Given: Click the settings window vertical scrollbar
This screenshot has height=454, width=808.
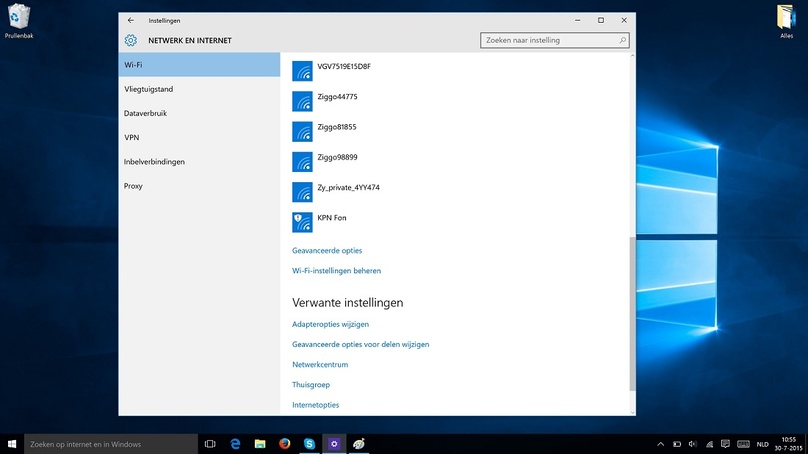Looking at the screenshot, I should [x=632, y=313].
